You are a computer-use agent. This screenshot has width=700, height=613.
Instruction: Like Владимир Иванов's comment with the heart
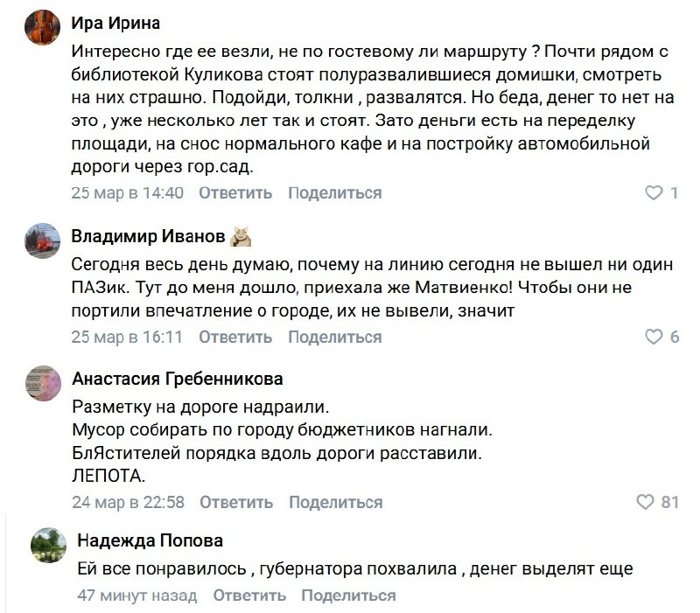click(x=654, y=337)
